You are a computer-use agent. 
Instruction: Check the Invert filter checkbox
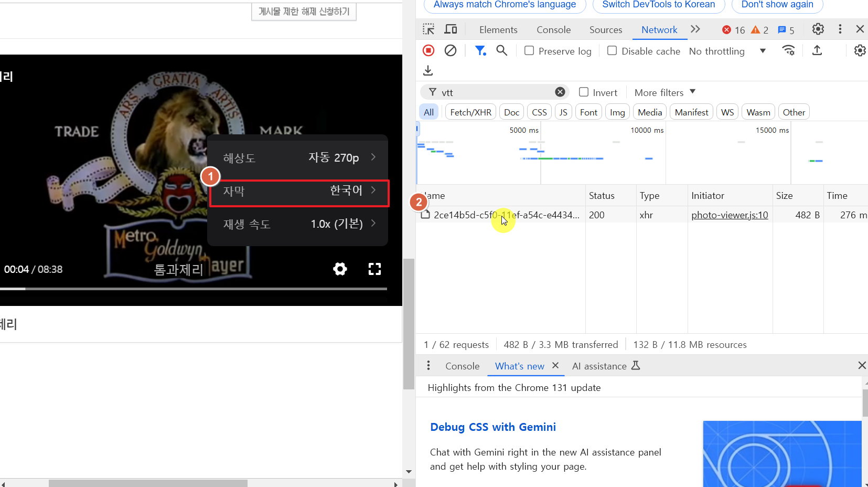pyautogui.click(x=584, y=92)
